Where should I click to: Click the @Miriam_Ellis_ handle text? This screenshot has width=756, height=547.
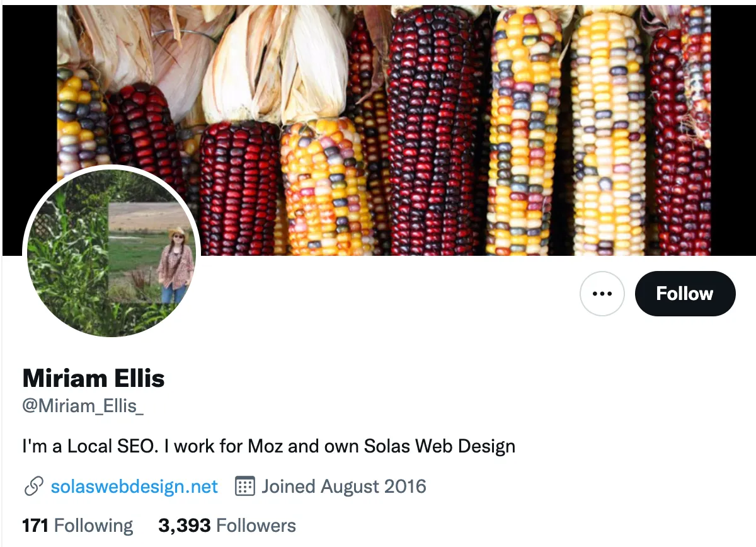[x=83, y=406]
